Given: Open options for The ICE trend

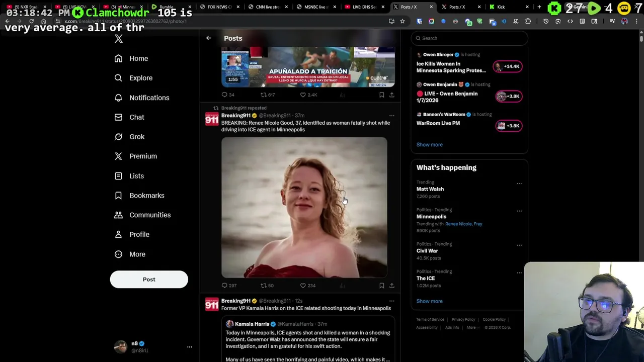Looking at the screenshot, I should pyautogui.click(x=519, y=273).
